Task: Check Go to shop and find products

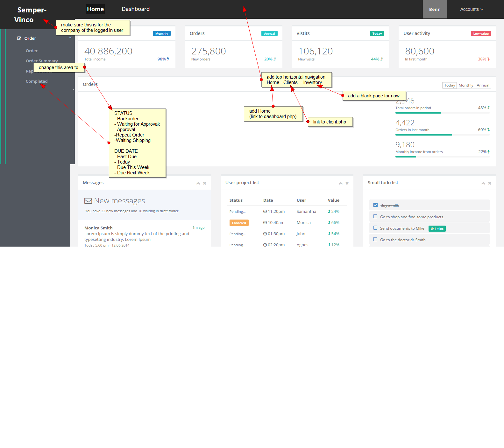Action: coord(375,216)
